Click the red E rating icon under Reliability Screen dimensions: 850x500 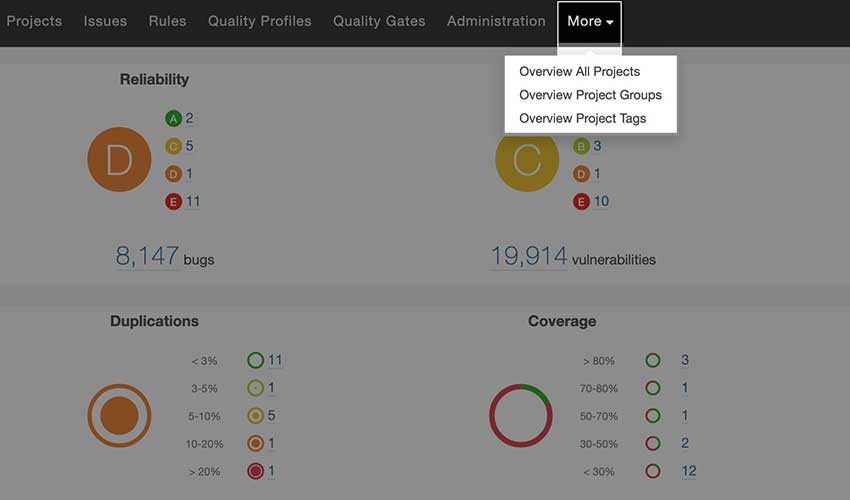pyautogui.click(x=173, y=202)
